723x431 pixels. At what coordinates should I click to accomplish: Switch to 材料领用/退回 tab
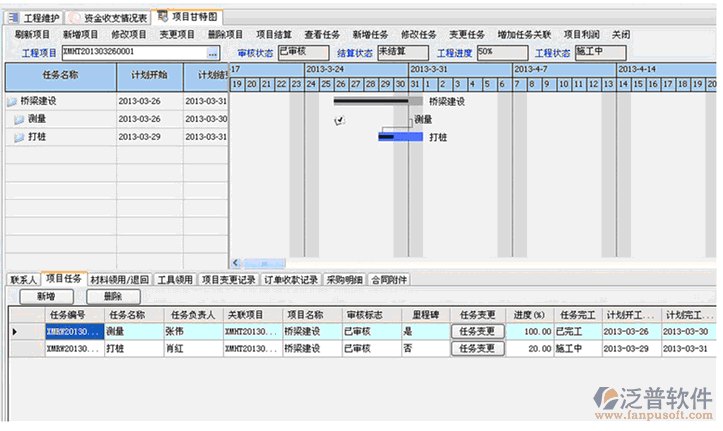click(119, 280)
